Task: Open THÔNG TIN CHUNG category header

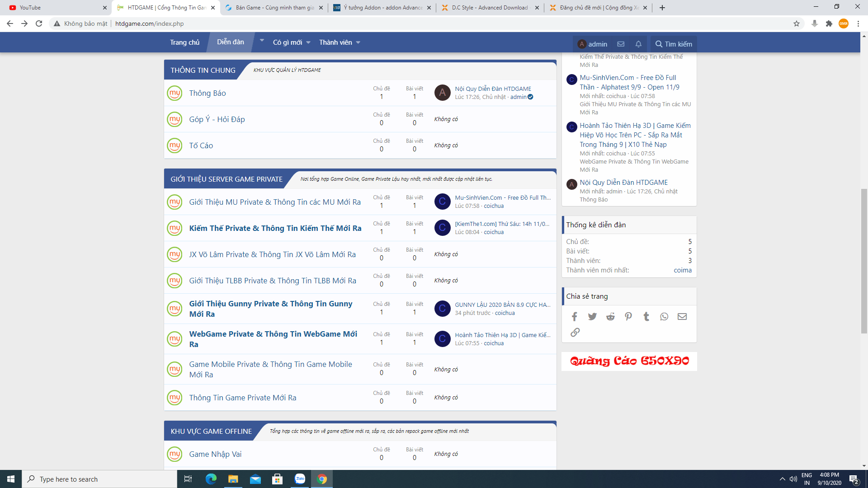Action: click(x=203, y=70)
